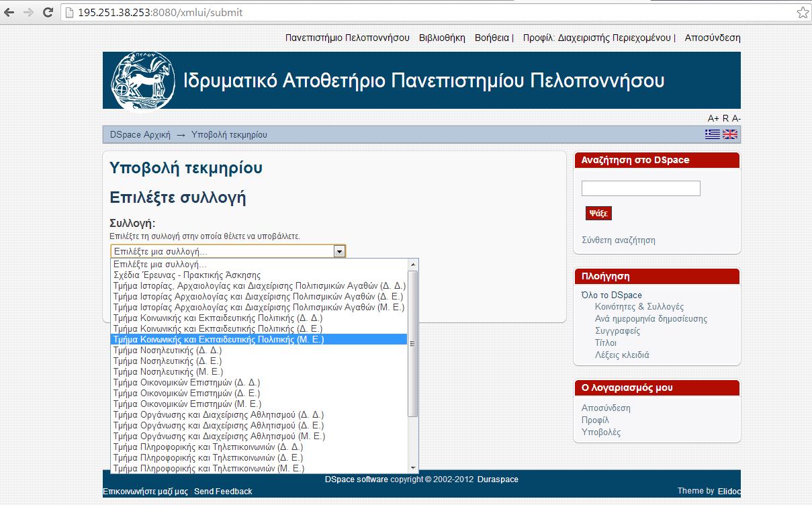
Task: Click the dropdown list scroll-up arrow
Action: (x=413, y=265)
